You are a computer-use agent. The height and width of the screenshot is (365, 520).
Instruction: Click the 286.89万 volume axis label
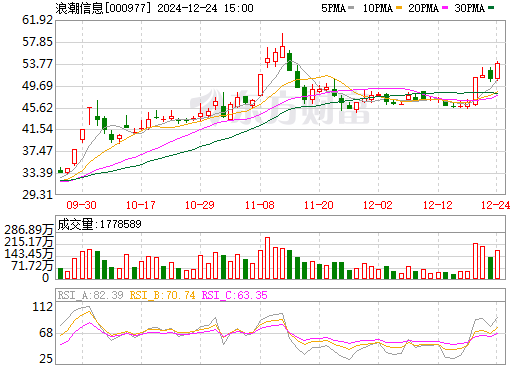click(29, 230)
